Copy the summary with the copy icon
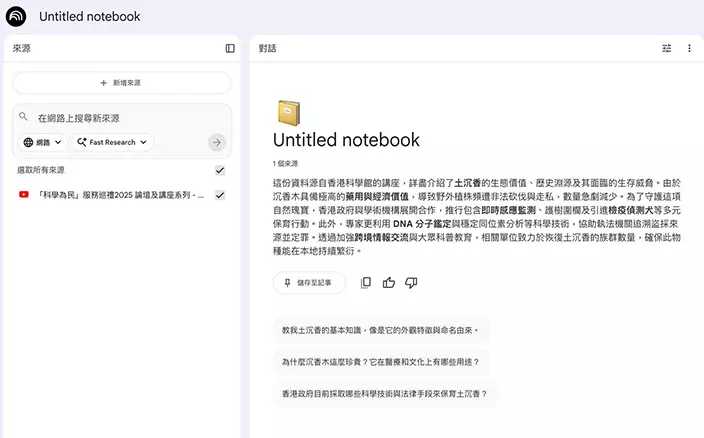The height and width of the screenshot is (438, 704). click(x=366, y=283)
